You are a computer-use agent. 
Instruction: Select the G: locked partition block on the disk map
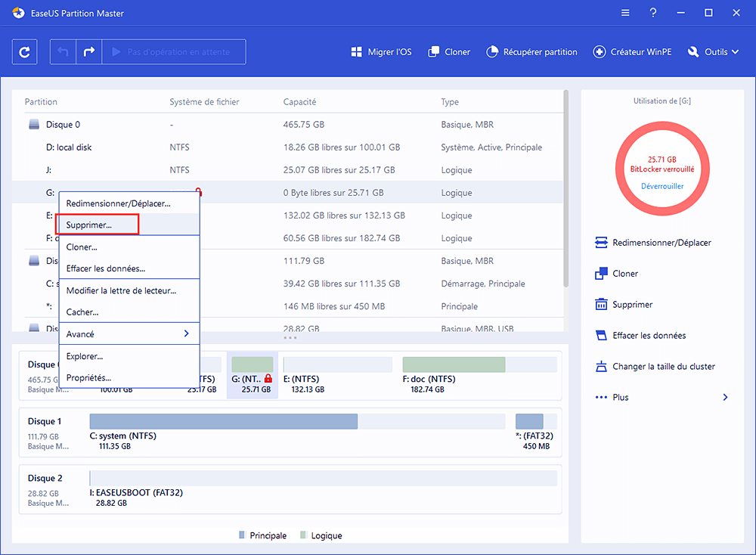(x=253, y=375)
